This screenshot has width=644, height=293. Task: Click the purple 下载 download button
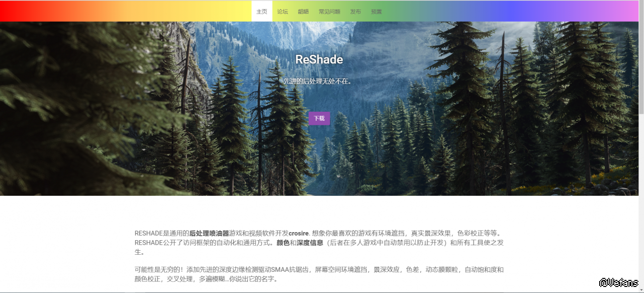(x=319, y=118)
